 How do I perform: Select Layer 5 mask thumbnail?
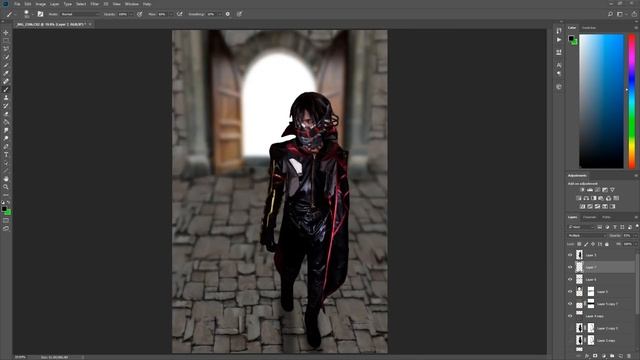(591, 291)
